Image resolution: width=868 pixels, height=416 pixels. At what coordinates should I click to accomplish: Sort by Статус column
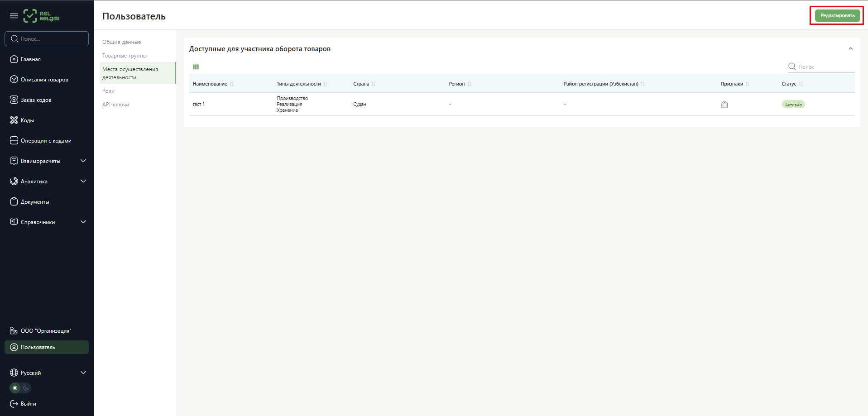click(801, 84)
